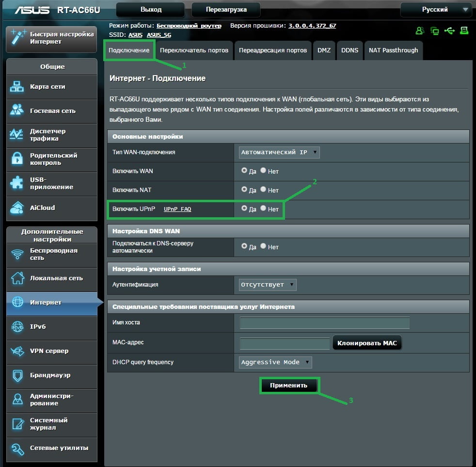Viewport: 476px width, 467px height.
Task: Click the Wireless network wifi icon
Action: click(x=17, y=254)
